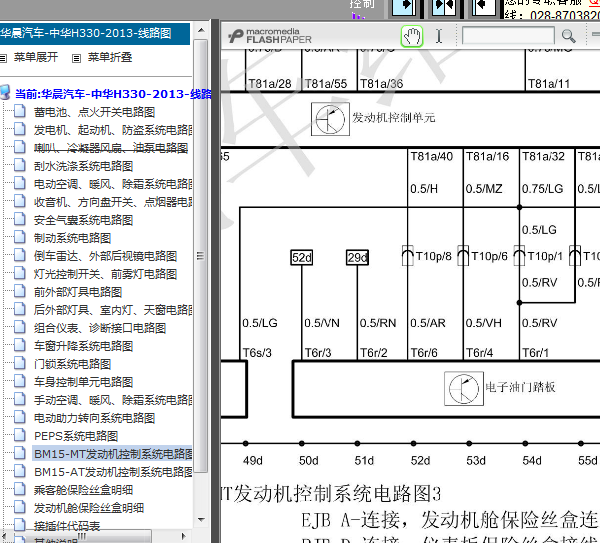The height and width of the screenshot is (543, 600).
Task: Click the collapse-left panel control icon
Action: click(484, 7)
